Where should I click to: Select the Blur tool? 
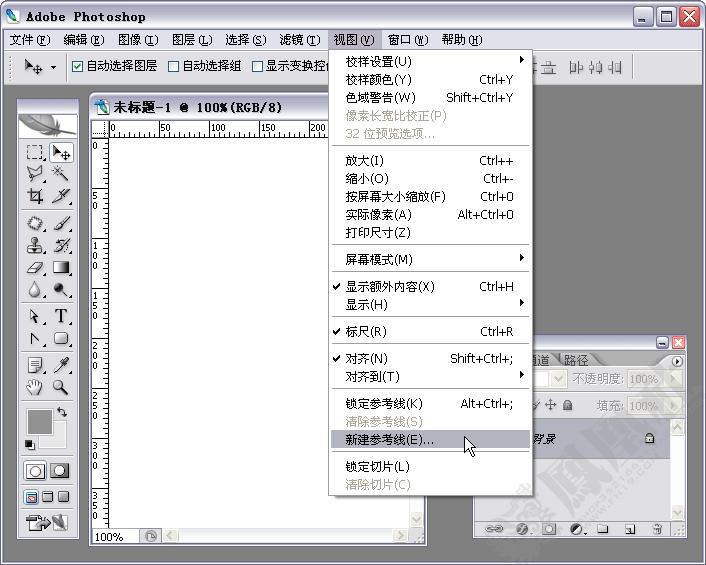click(x=35, y=289)
